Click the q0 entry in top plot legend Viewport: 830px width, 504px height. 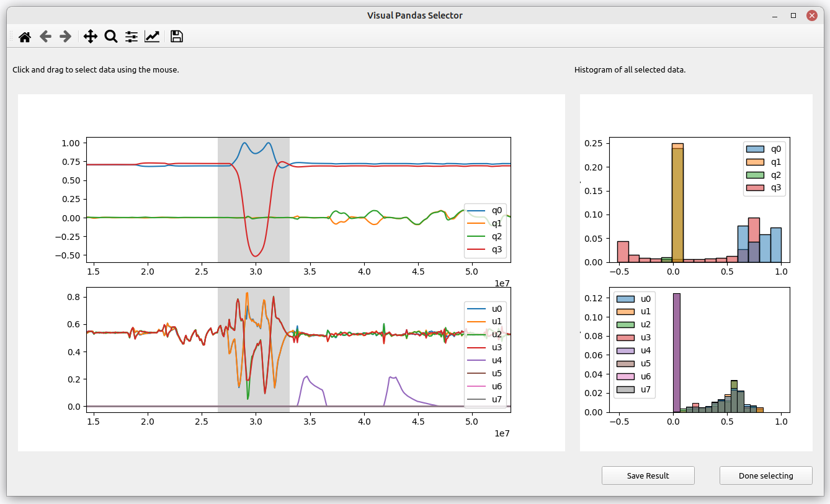pos(485,210)
